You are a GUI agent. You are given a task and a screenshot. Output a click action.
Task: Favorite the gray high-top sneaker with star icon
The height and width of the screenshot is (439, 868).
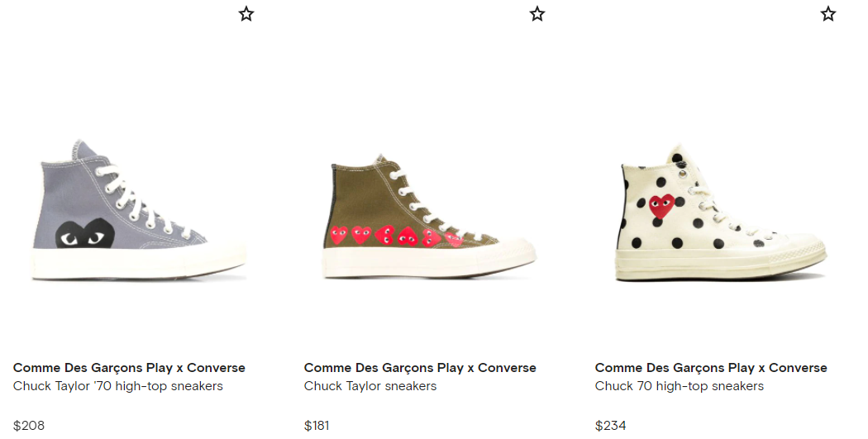pyautogui.click(x=246, y=14)
